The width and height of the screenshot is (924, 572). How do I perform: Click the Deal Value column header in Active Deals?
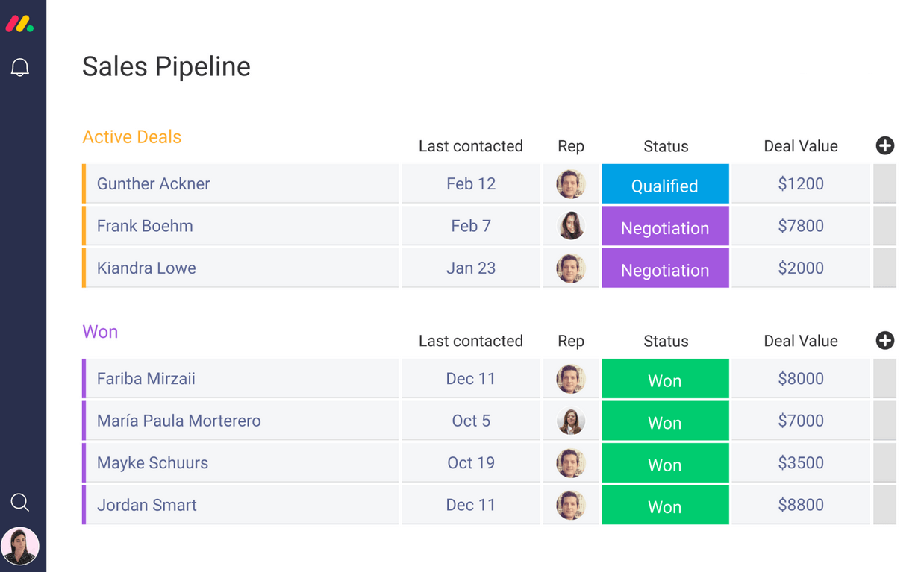pos(800,146)
